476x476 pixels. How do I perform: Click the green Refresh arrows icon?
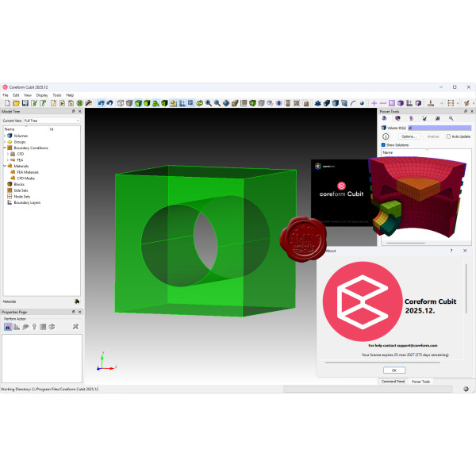[199, 103]
